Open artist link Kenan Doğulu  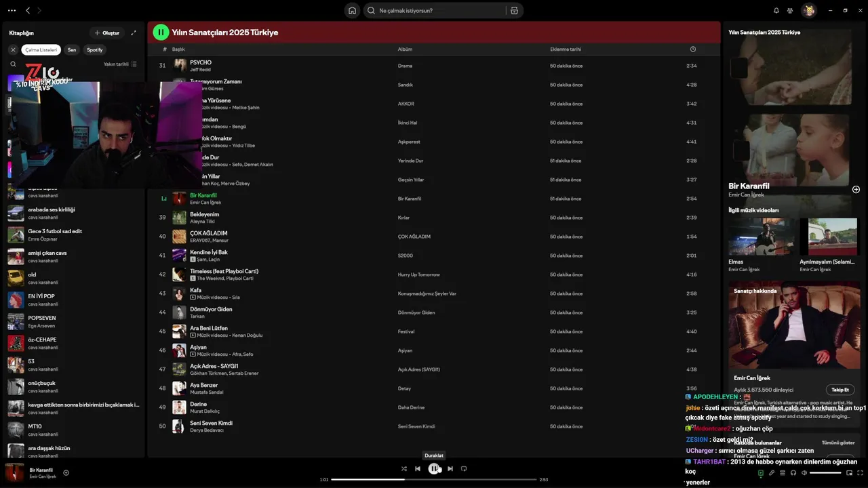(247, 335)
